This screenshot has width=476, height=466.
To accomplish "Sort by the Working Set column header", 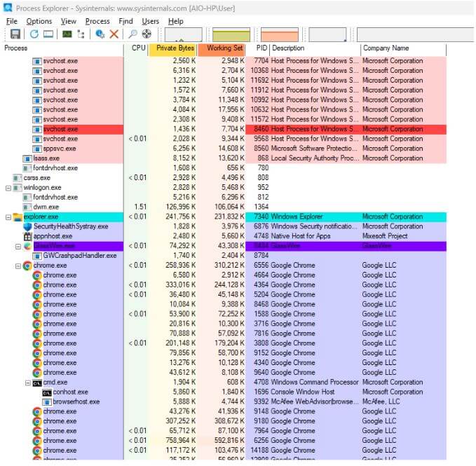I will [x=222, y=48].
